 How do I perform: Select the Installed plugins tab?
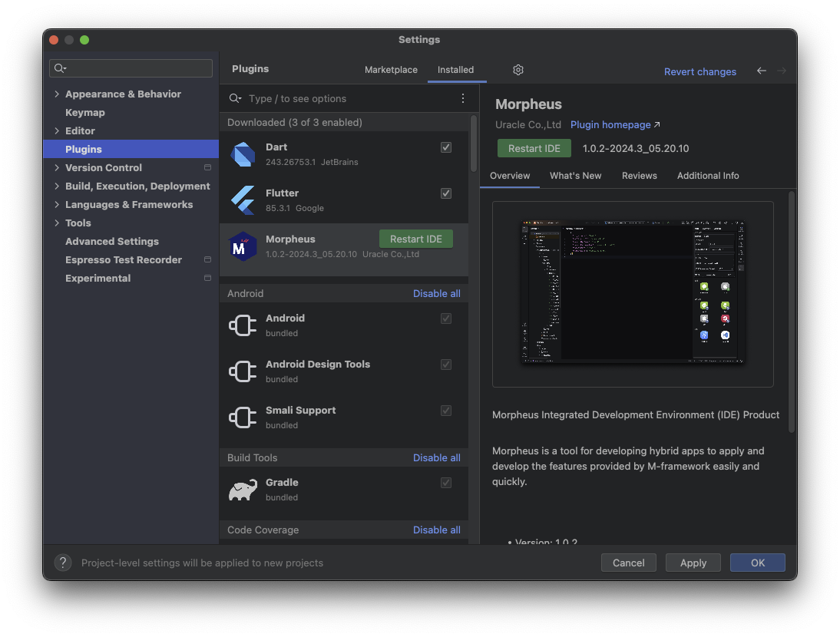coord(456,70)
